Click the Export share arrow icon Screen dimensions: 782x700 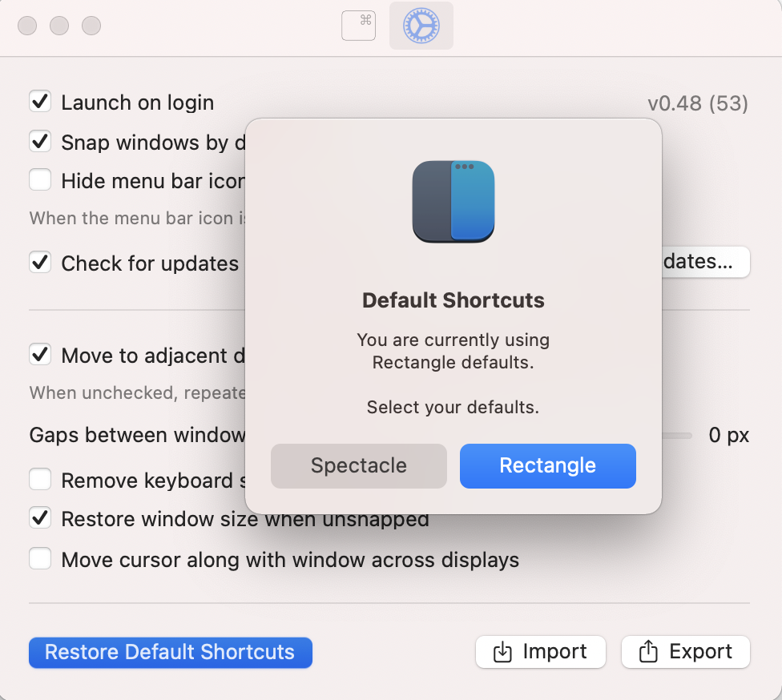pos(648,651)
